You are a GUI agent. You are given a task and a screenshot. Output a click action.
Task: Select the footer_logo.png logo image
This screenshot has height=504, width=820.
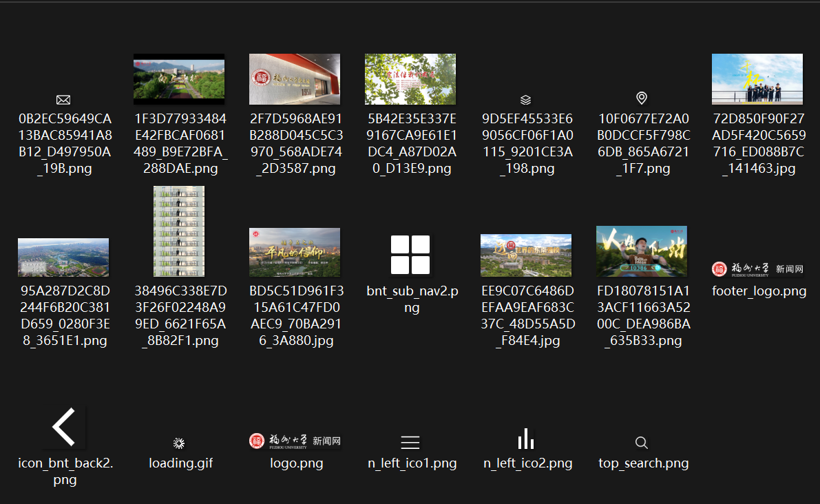(x=758, y=269)
